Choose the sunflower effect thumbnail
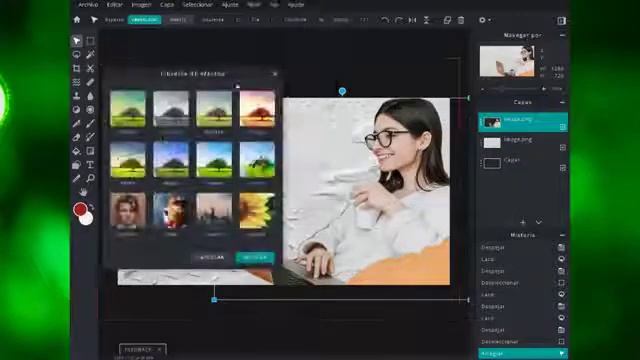 (x=257, y=211)
